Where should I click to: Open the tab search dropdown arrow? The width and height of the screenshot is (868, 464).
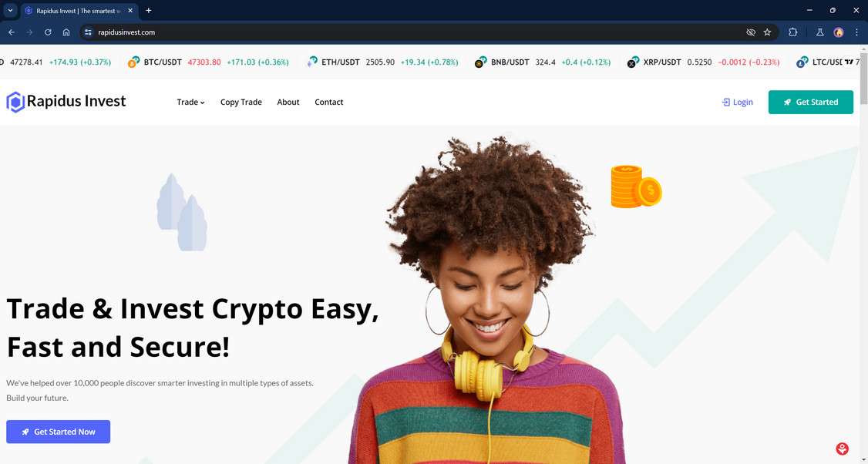click(10, 11)
